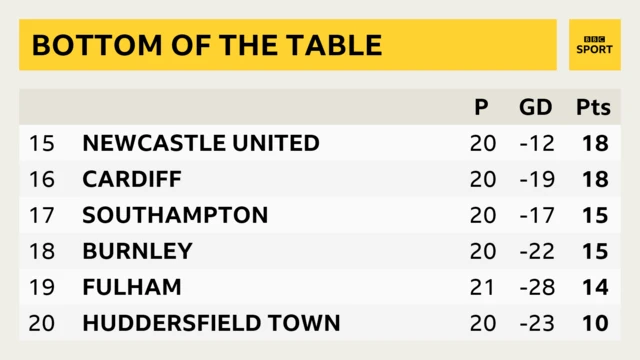Click Fulham's 21 games played value
This screenshot has width=640, height=360.
(482, 287)
